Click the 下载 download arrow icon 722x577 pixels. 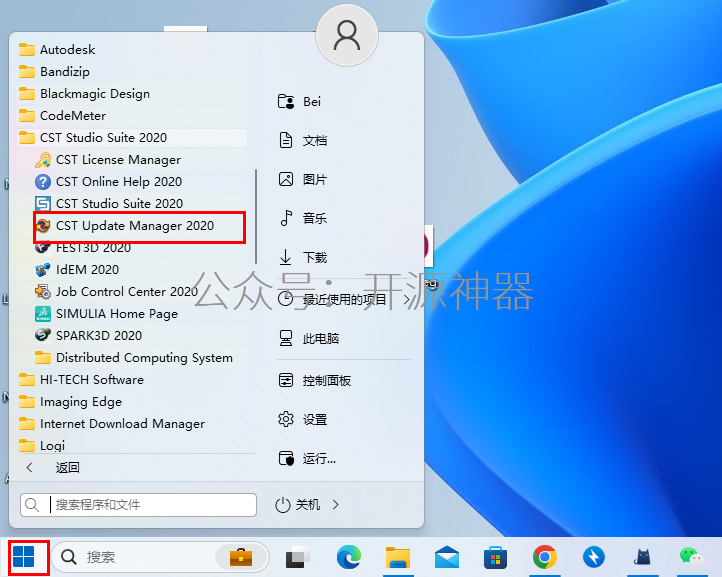(285, 257)
